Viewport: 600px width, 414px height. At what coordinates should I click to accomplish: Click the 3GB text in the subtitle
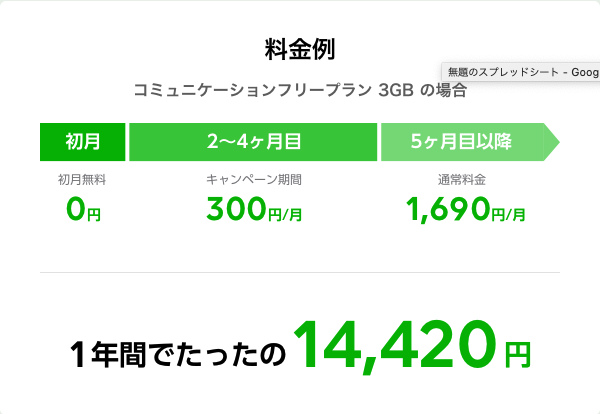396,91
